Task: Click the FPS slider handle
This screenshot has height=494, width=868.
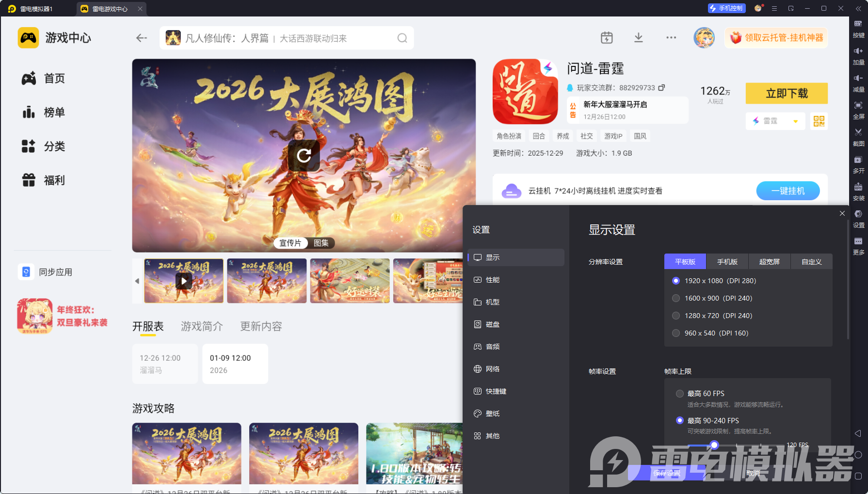Action: point(714,445)
